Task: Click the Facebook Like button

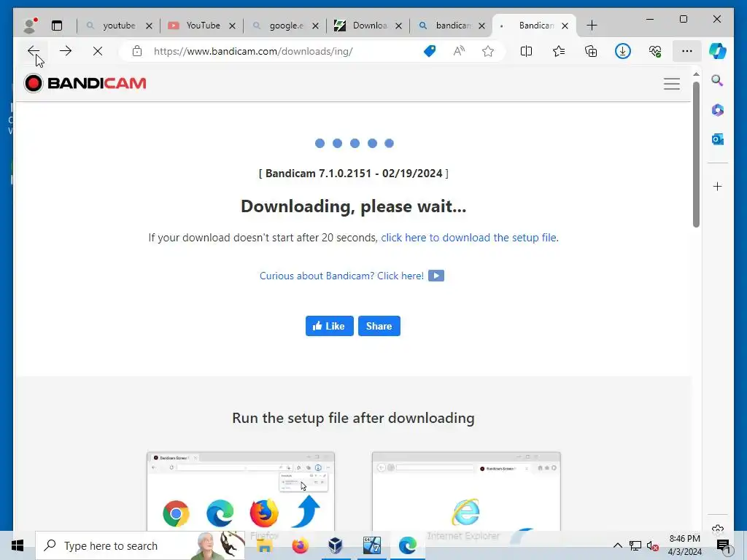Action: (x=329, y=326)
